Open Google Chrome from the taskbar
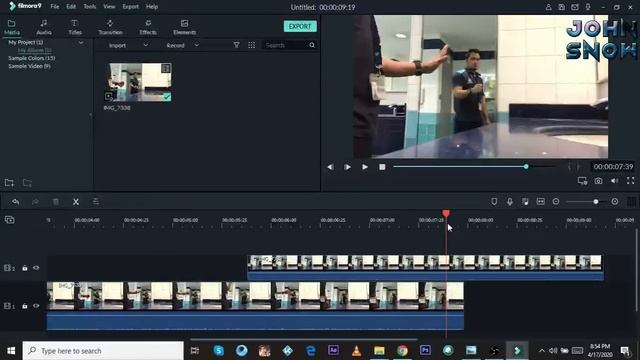 pyautogui.click(x=402, y=350)
